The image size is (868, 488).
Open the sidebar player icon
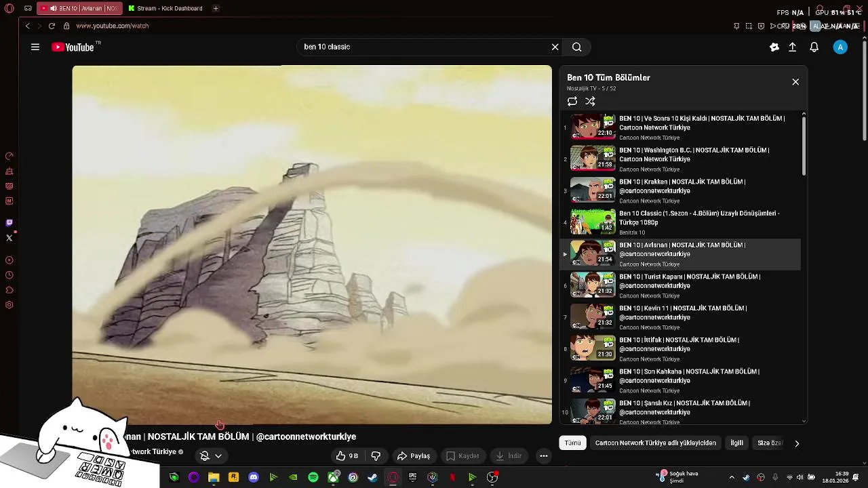click(9, 260)
